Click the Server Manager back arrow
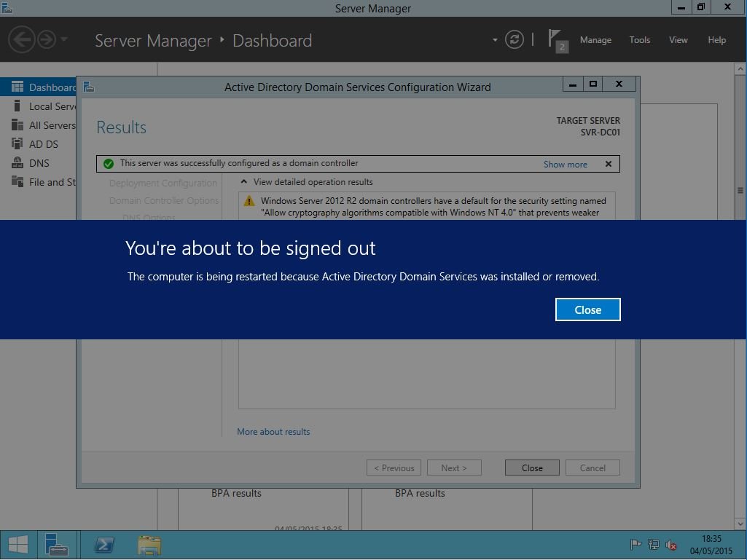 click(x=22, y=39)
